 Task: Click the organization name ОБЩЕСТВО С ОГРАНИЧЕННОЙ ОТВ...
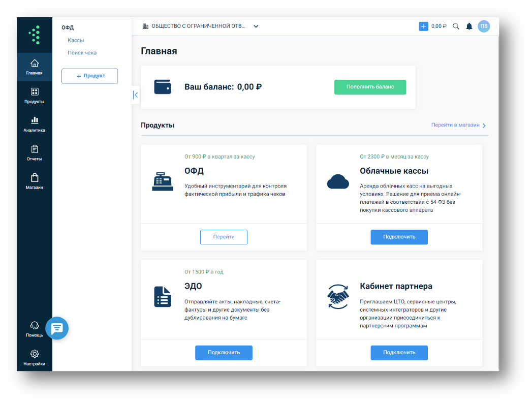pos(199,26)
